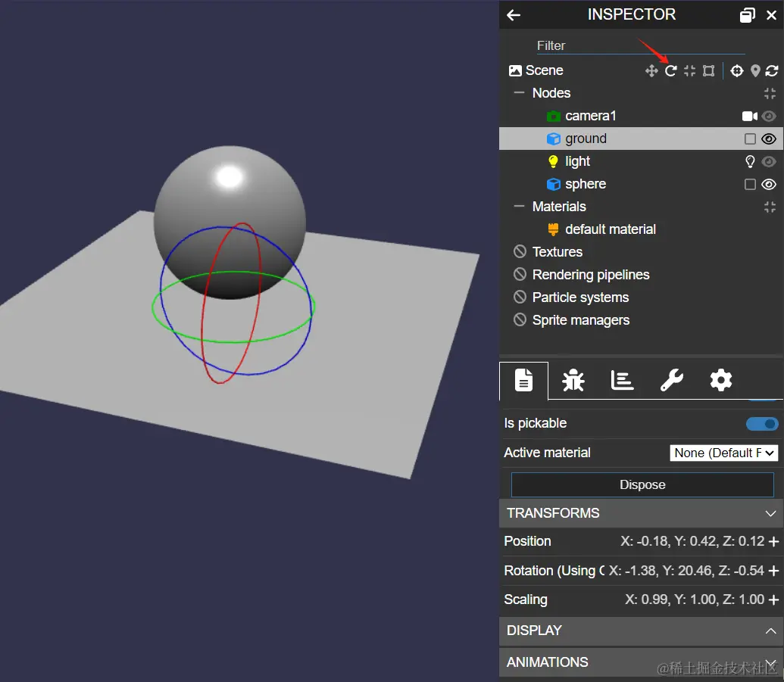The height and width of the screenshot is (682, 784).
Task: Select default material in the tree
Action: 611,229
